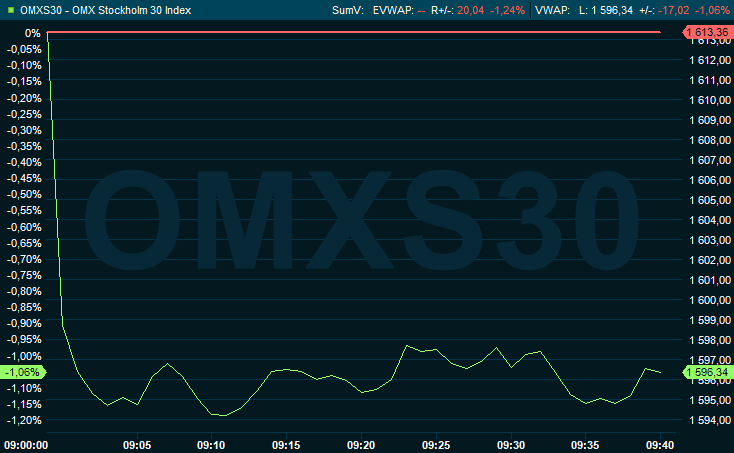Image resolution: width=734 pixels, height=453 pixels.
Task: Click the '-1,06%' change value in the header
Action: (712, 10)
